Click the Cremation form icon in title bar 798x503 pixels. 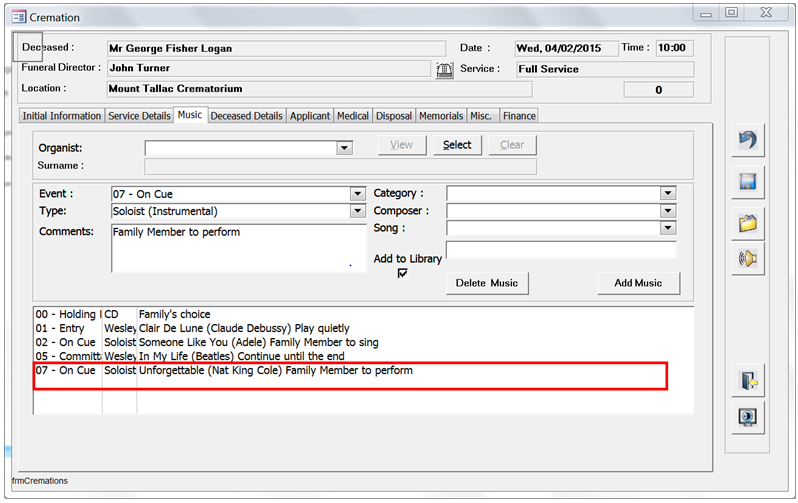point(18,16)
